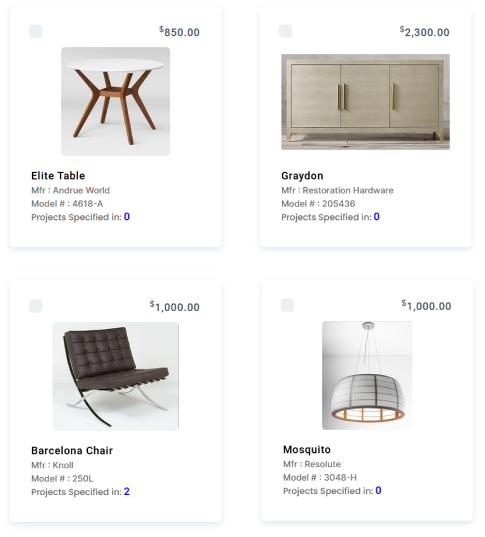This screenshot has height=537, width=485.
Task: Click the Mosquito product name
Action: (307, 450)
